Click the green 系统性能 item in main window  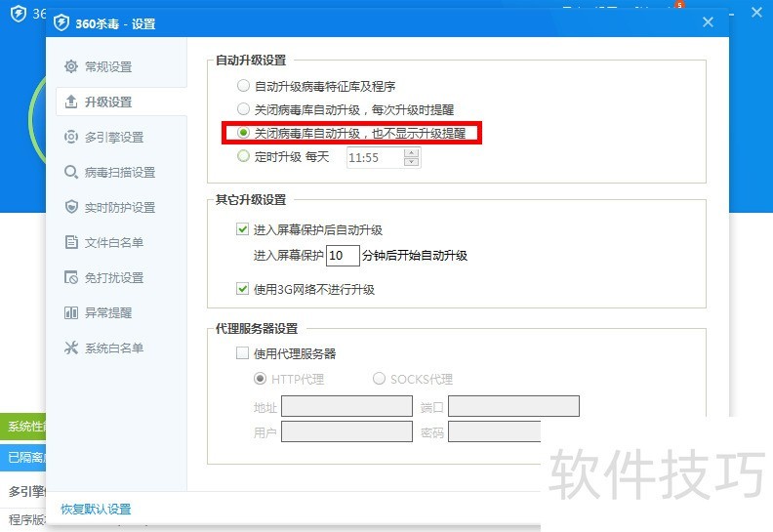pyautogui.click(x=23, y=427)
